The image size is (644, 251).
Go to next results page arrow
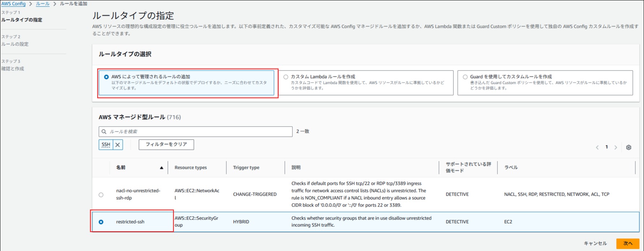tap(615, 148)
